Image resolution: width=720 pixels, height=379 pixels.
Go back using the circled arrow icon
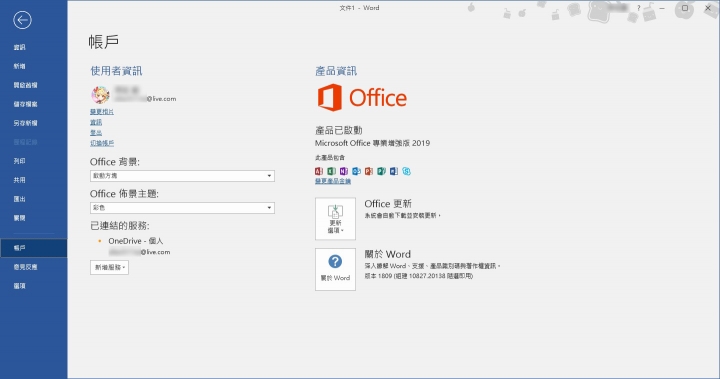pos(22,20)
